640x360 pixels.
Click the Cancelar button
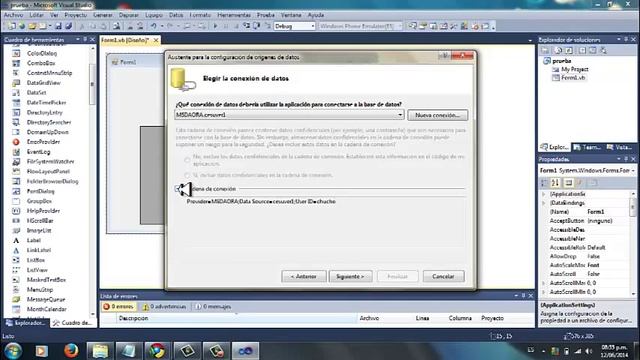point(443,276)
